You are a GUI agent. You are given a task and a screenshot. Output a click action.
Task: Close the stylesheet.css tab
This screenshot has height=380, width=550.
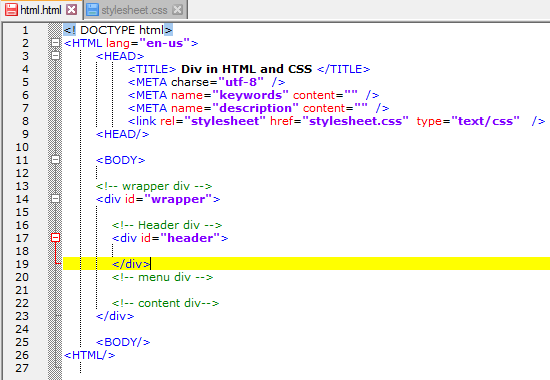(177, 9)
